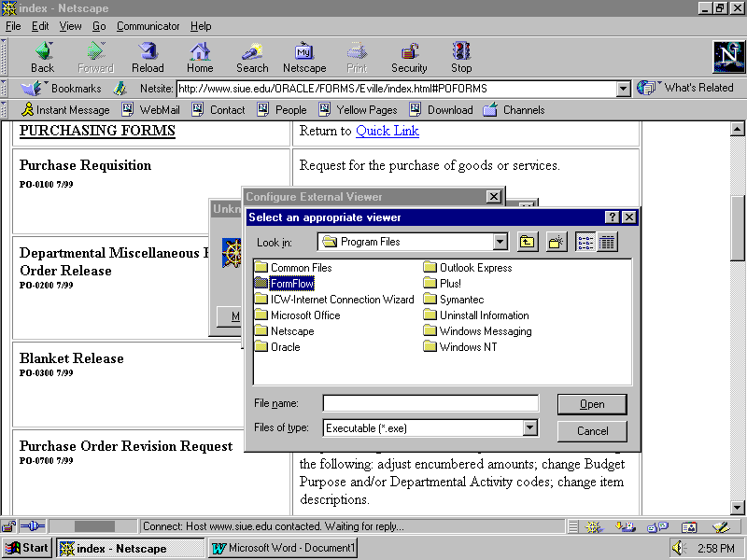This screenshot has height=560, width=747.
Task: Switch file dialog to Details view
Action: point(607,242)
